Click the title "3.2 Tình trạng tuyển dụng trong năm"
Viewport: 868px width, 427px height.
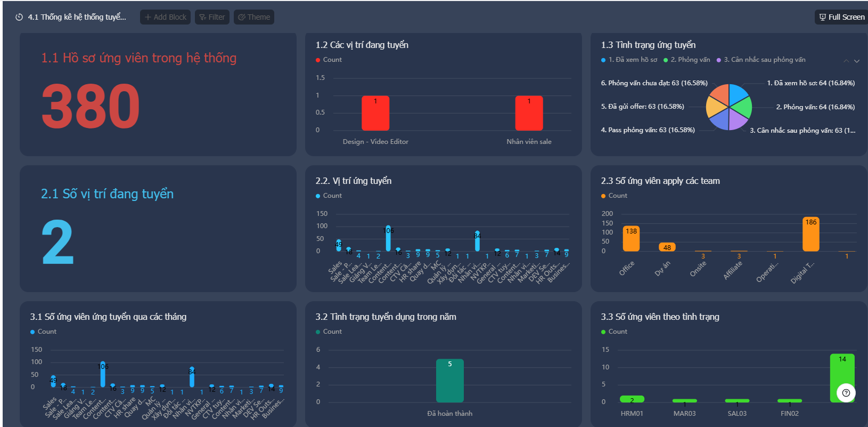386,317
